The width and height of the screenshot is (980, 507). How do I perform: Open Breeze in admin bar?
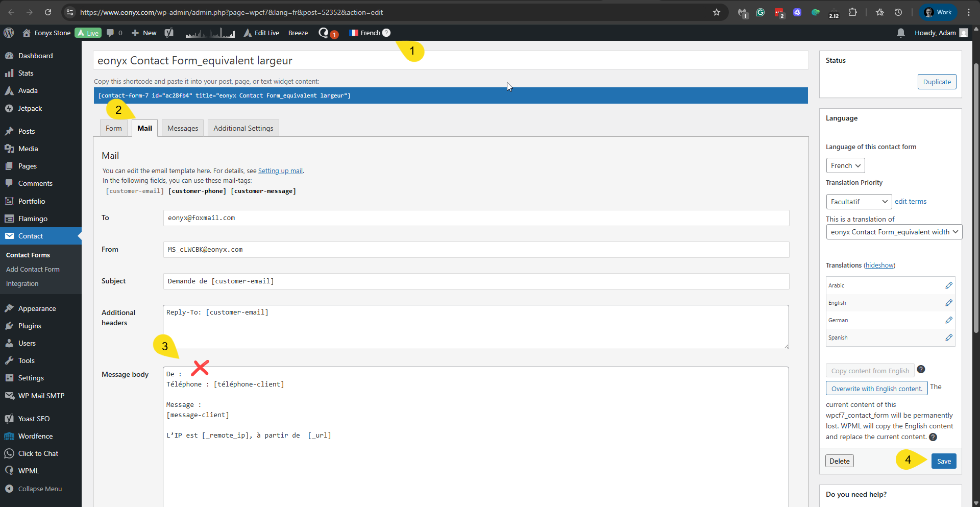coord(298,33)
